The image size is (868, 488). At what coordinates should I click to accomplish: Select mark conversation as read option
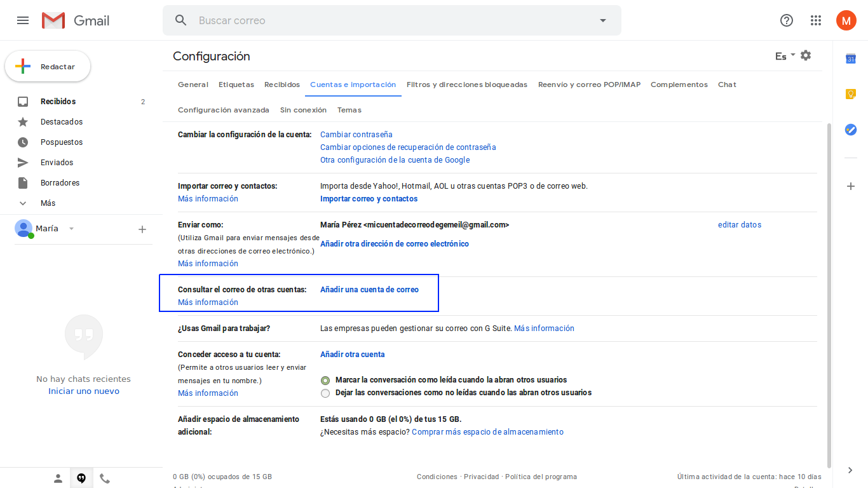pos(325,381)
